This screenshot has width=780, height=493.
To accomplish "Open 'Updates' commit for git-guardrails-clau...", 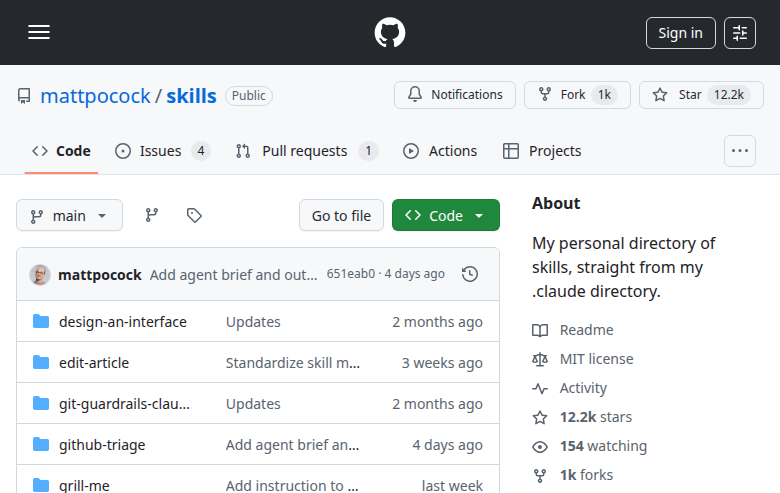I will tap(253, 404).
